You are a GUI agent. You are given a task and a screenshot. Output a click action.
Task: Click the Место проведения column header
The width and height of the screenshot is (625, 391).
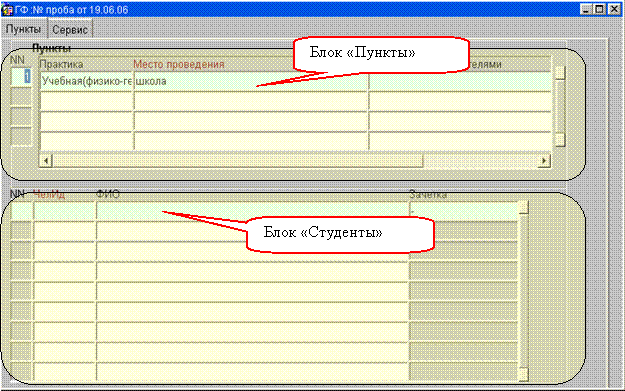click(179, 64)
